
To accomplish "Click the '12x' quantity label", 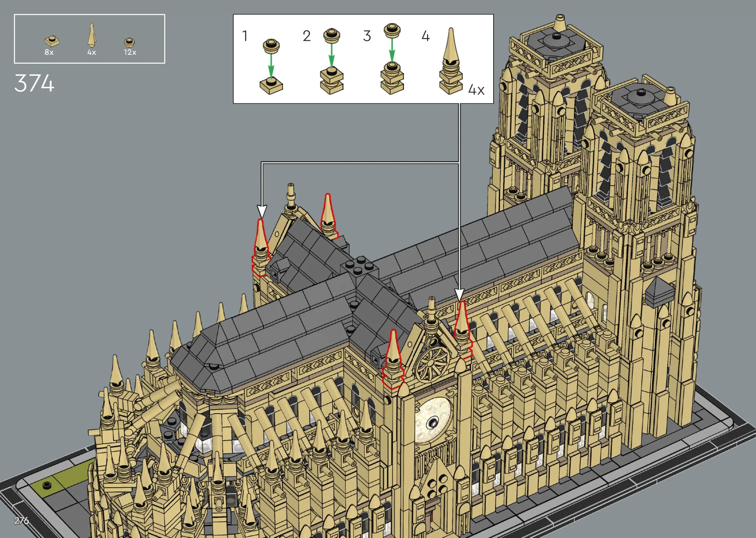I will 130,52.
